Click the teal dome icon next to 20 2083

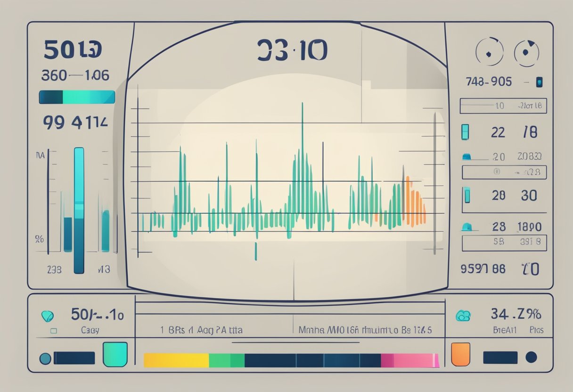click(467, 156)
